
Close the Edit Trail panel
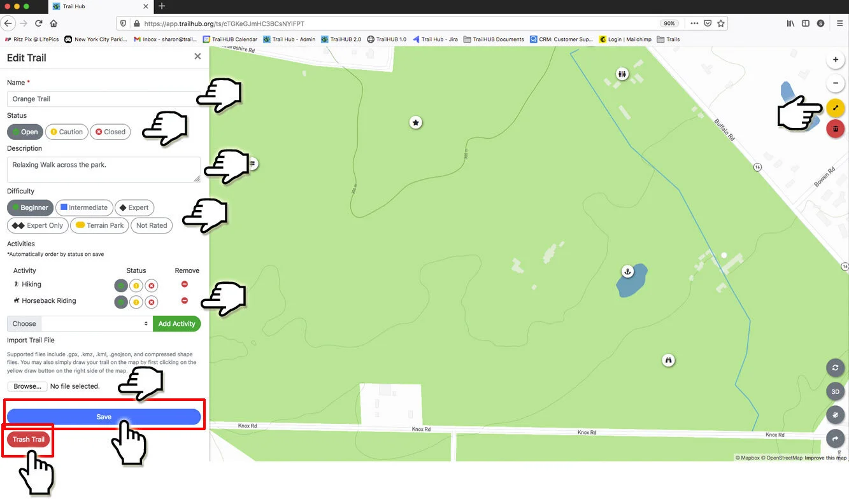pos(197,57)
